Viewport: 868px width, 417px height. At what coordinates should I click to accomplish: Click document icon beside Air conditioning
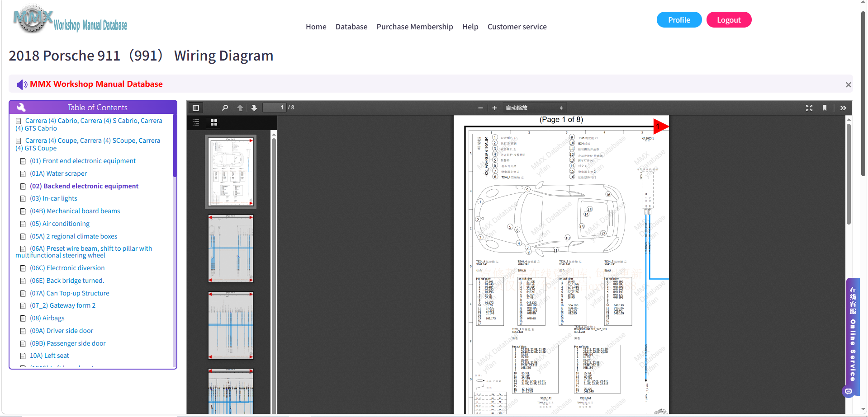(23, 224)
